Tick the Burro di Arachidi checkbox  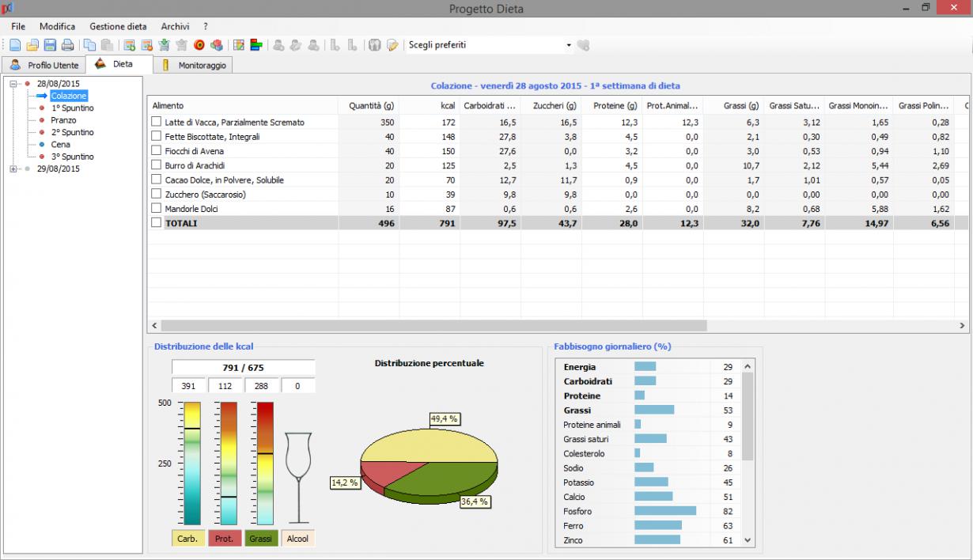[157, 165]
